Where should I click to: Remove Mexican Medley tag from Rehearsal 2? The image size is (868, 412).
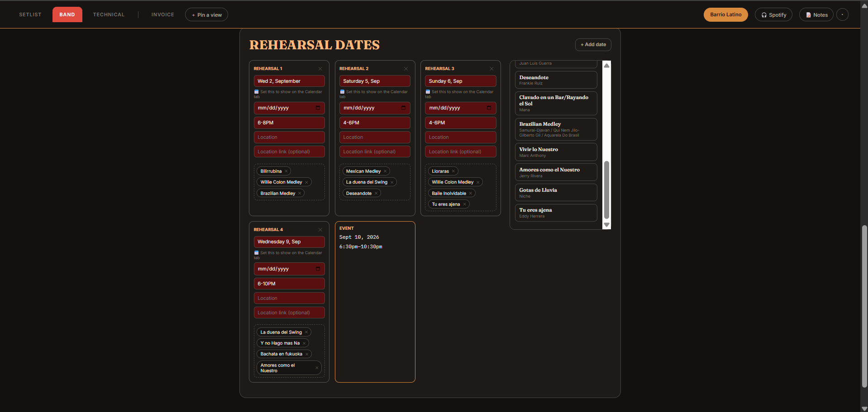[385, 171]
